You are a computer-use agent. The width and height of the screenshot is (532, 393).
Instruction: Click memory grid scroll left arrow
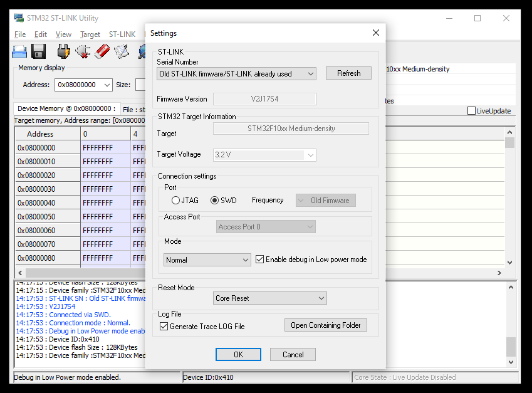click(x=20, y=273)
